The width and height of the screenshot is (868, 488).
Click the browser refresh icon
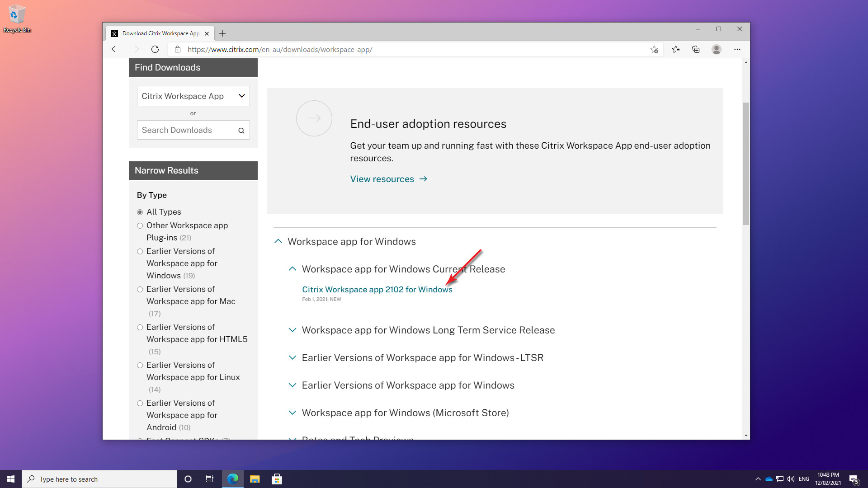[x=155, y=49]
